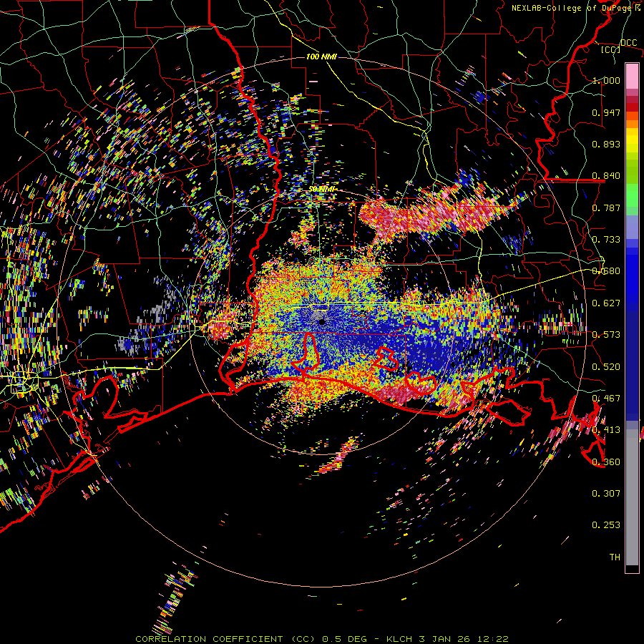644x644 pixels.
Task: Click the 0.893 scale value
Action: (x=606, y=144)
